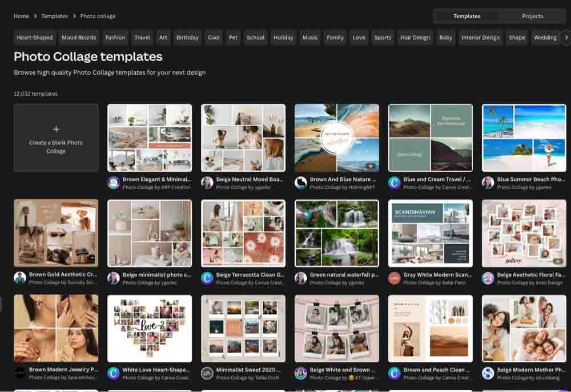Click creator avatar beside Beige Modern Mother template
571x392 pixels.
pos(488,373)
